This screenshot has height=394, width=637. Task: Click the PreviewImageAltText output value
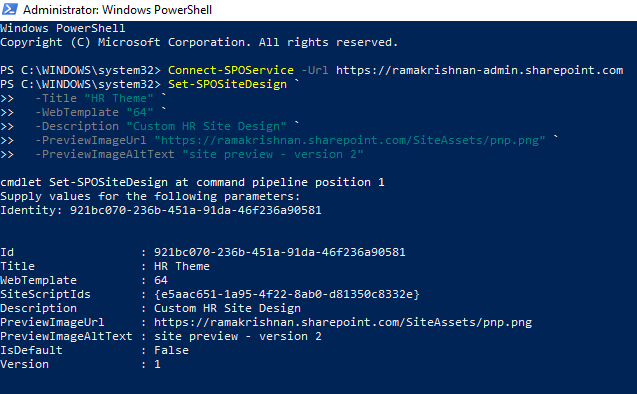pyautogui.click(x=238, y=336)
